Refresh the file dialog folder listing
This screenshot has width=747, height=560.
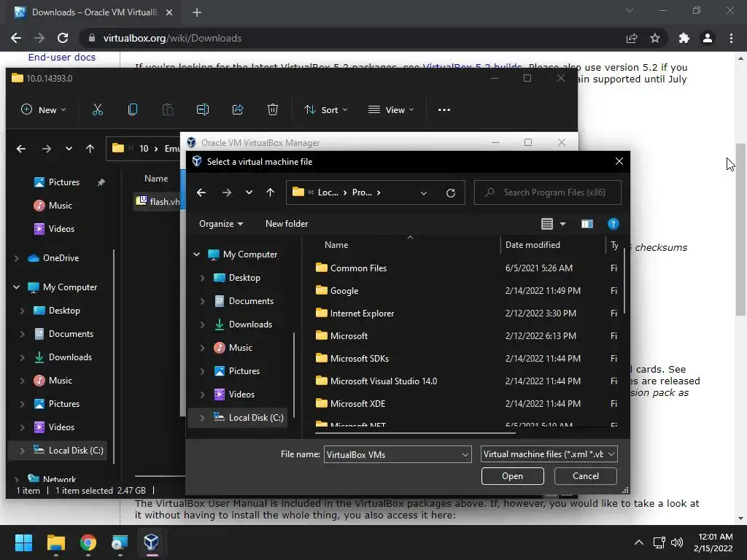pyautogui.click(x=450, y=192)
